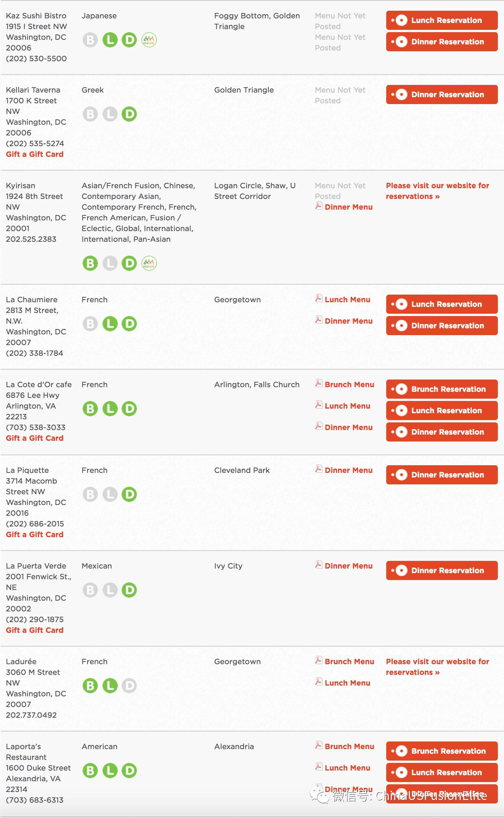Click the green Dinner icon for Kellari Taverna

point(129,114)
